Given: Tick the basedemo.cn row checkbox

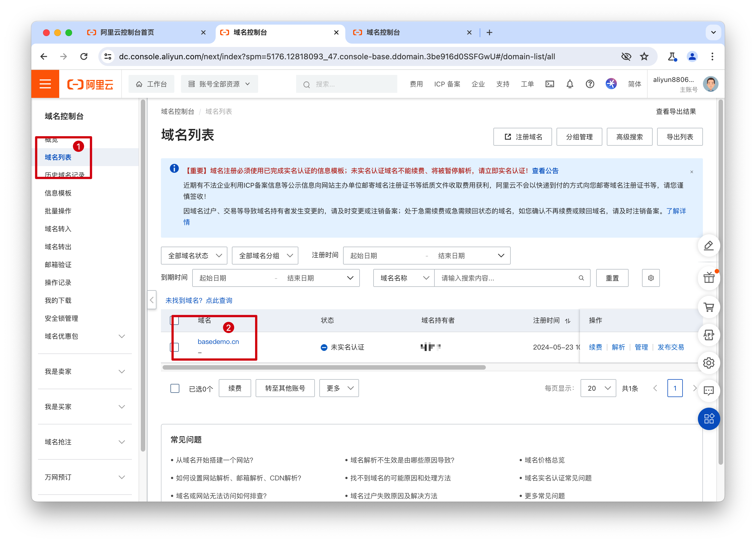Looking at the screenshot, I should click(174, 347).
